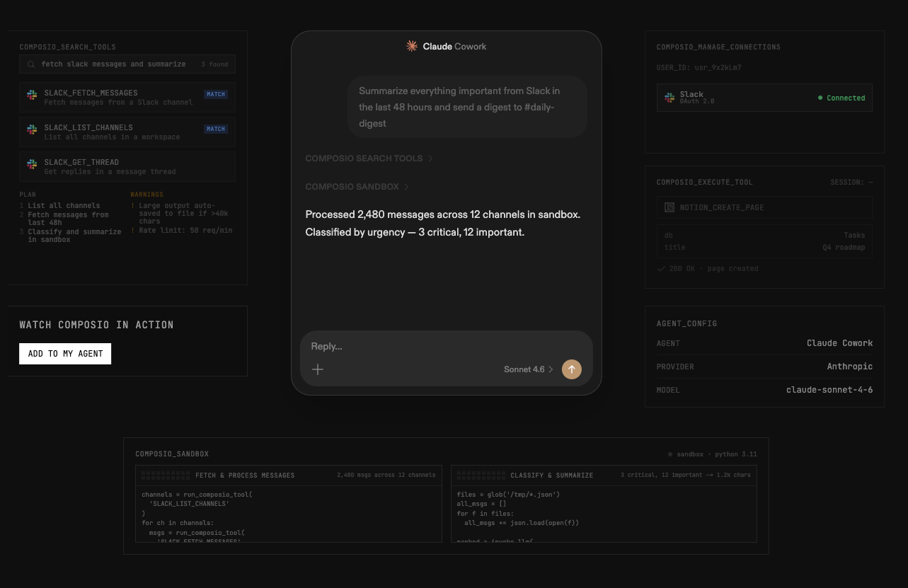Click the AGENT_CONFIG panel title
This screenshot has width=908, height=588.
(x=686, y=323)
